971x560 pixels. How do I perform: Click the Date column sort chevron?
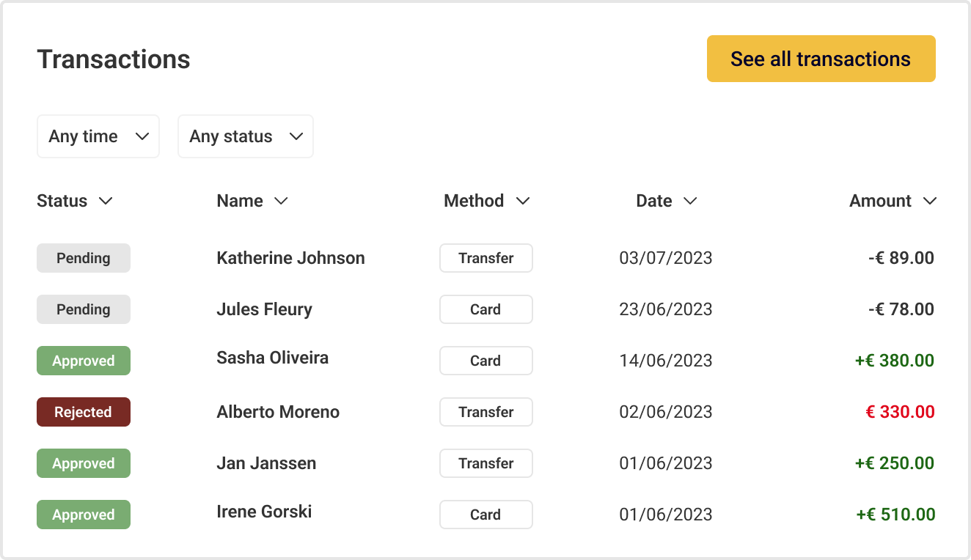[x=689, y=201]
